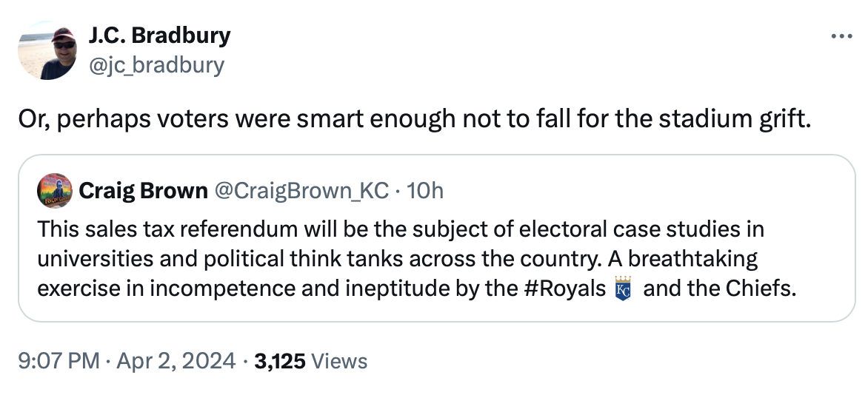Open the 3,125 view count
This screenshot has width=868, height=398.
[279, 360]
